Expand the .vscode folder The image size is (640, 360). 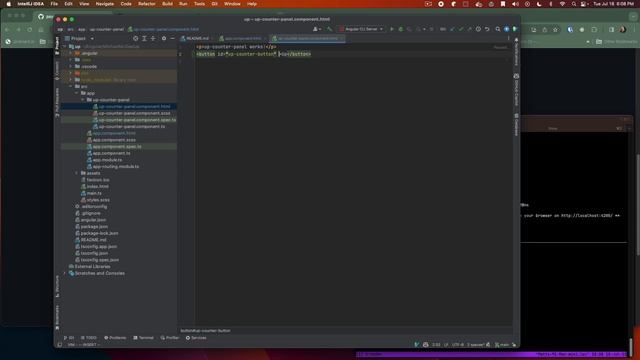click(x=71, y=67)
